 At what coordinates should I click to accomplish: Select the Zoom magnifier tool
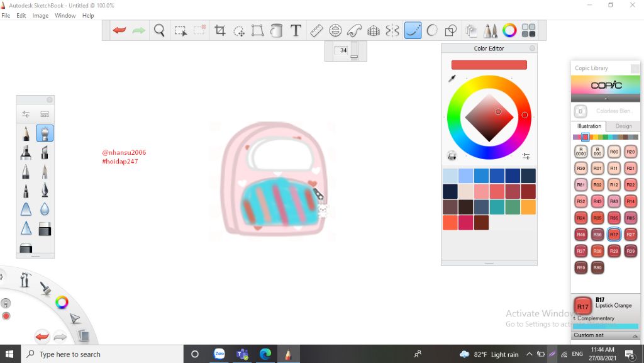[x=159, y=30]
